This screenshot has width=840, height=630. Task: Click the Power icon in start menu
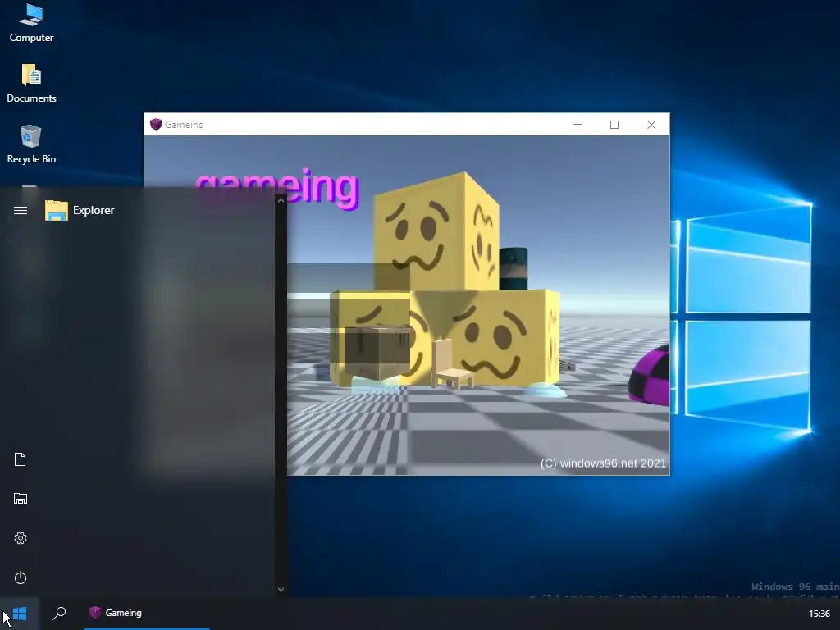click(x=21, y=577)
